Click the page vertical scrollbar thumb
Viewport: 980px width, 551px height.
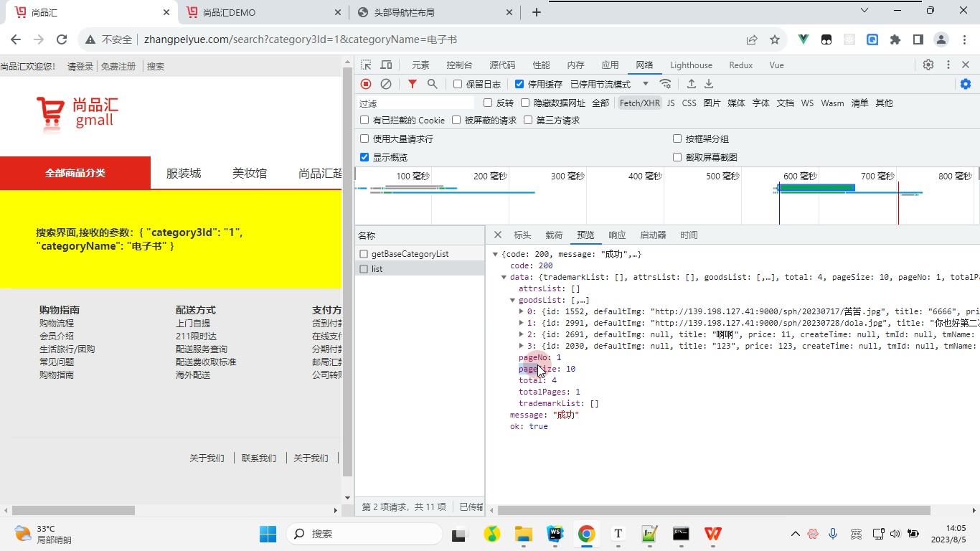[x=348, y=273]
